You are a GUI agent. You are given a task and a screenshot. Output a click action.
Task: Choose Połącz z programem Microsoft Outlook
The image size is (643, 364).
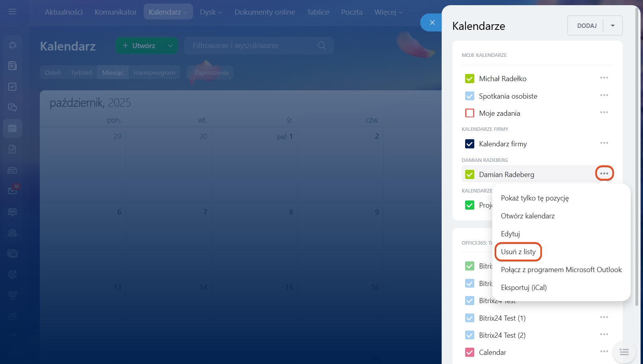tap(561, 270)
